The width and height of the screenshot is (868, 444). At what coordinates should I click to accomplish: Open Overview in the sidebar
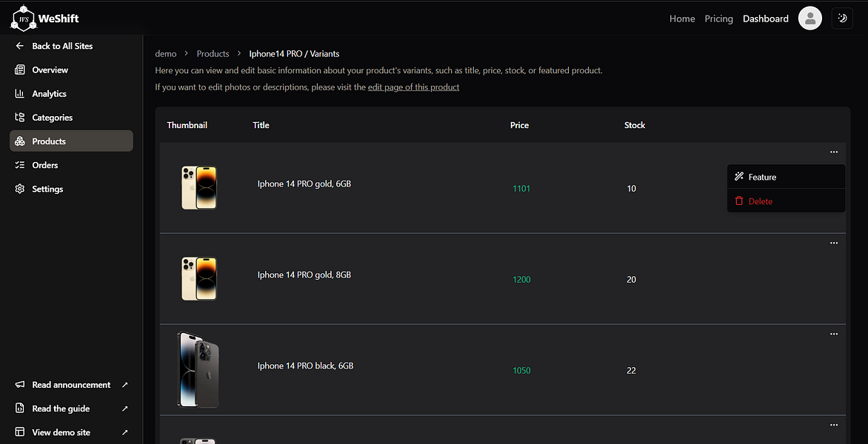[x=50, y=70]
